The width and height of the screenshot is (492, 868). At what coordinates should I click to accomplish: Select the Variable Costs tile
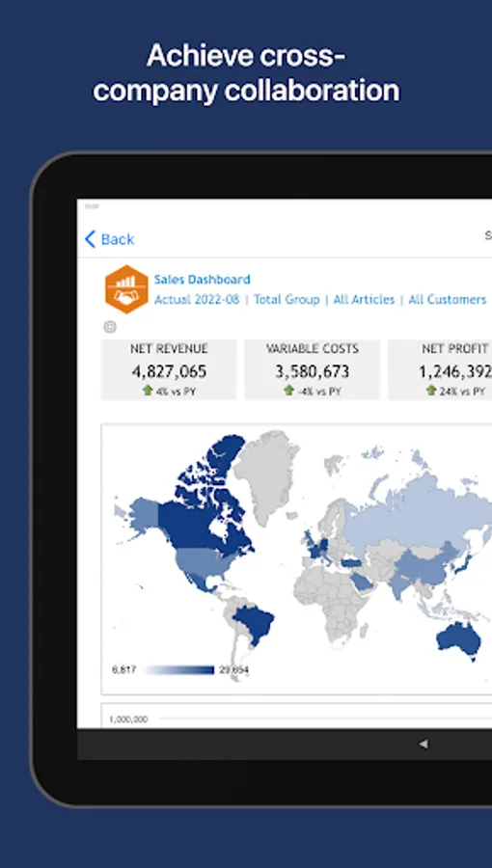click(x=313, y=369)
